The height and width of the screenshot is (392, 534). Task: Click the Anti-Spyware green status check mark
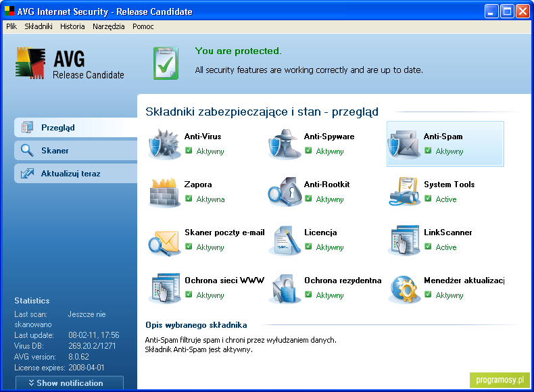(308, 150)
